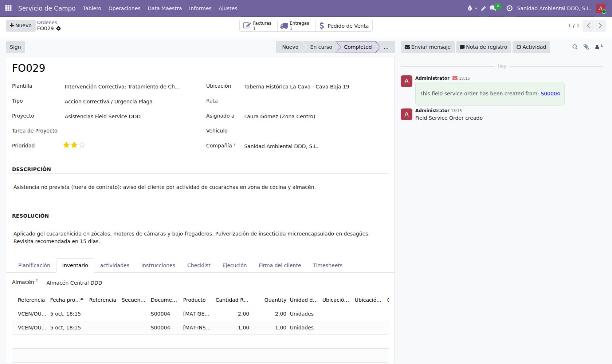Screen dimensions: 612x364
Task: Go to the previous record arrow
Action: click(x=588, y=25)
